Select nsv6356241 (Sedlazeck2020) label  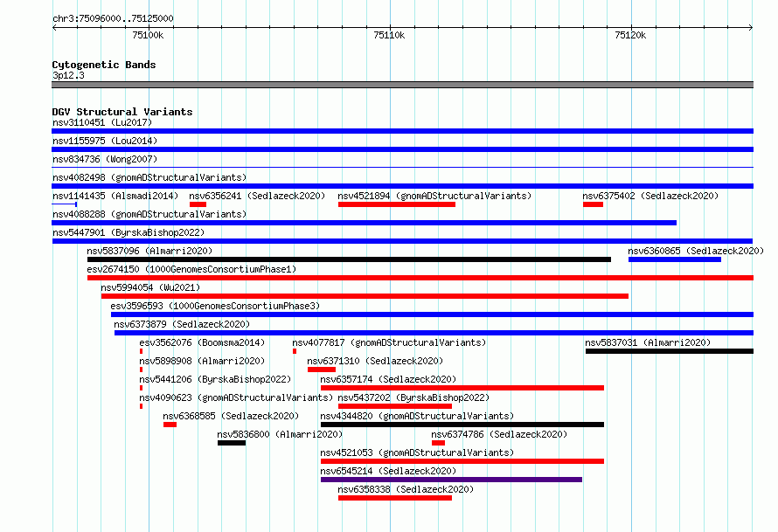tap(257, 196)
